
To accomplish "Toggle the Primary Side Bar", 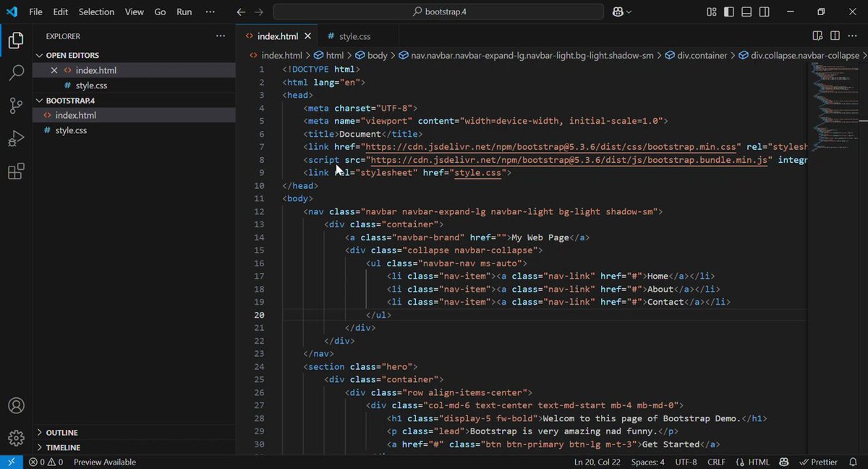I will 729,12.
